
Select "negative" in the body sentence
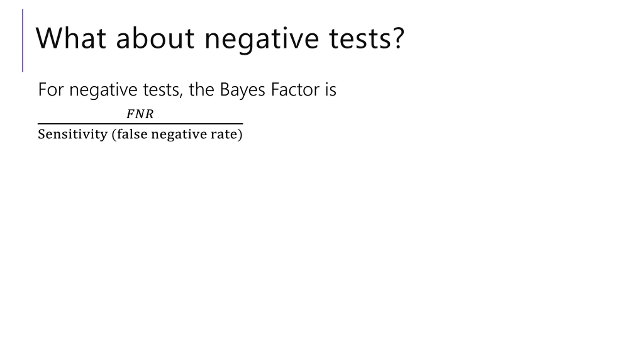pos(103,90)
